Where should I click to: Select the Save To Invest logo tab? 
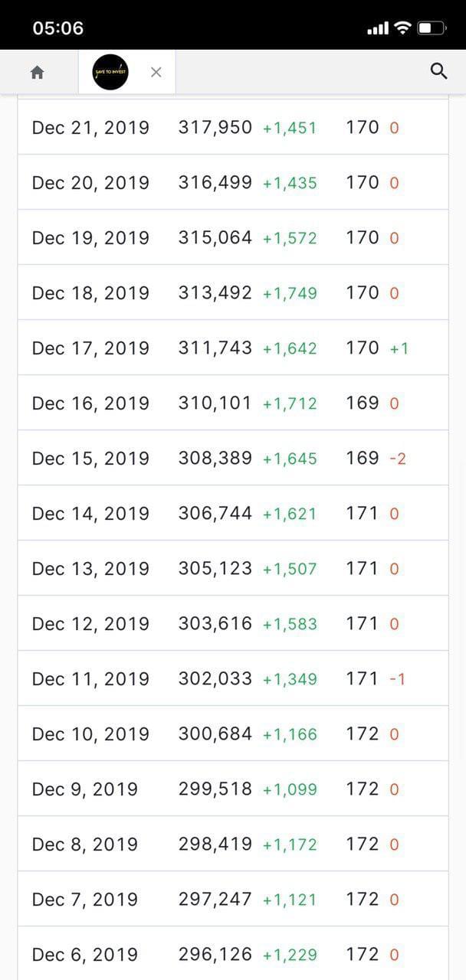pos(110,73)
